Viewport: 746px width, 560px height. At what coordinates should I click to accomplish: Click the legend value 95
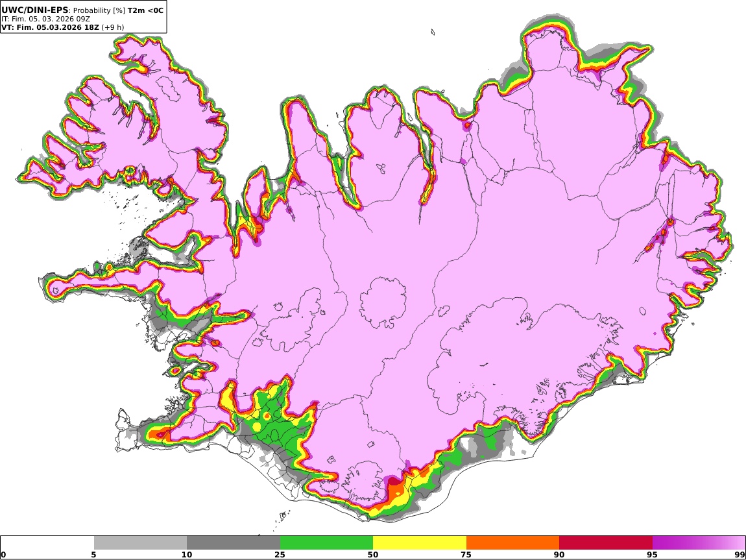click(x=653, y=555)
